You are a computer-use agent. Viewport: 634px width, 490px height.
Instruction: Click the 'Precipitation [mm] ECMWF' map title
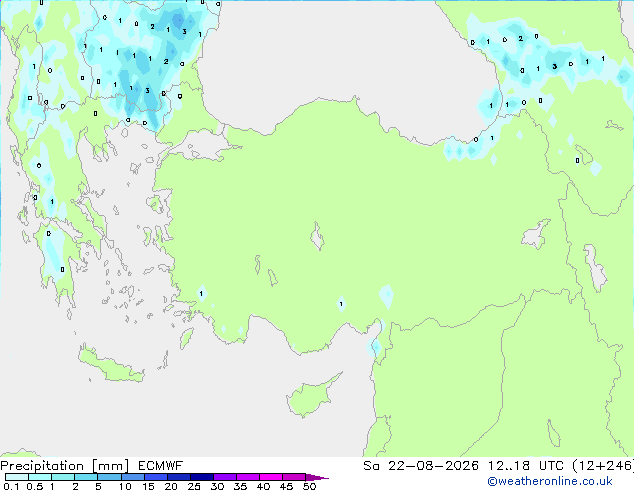pos(92,466)
